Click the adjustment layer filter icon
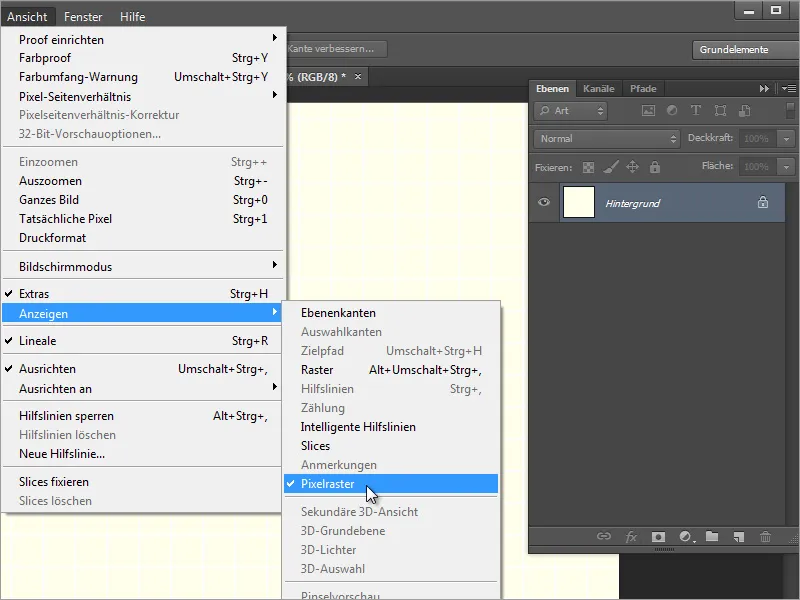 (x=672, y=111)
